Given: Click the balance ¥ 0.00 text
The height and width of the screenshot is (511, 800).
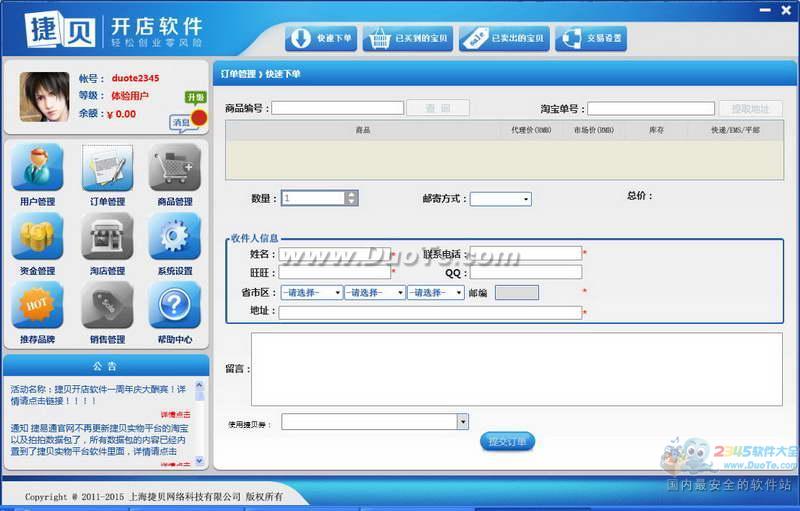Looking at the screenshot, I should 121,114.
